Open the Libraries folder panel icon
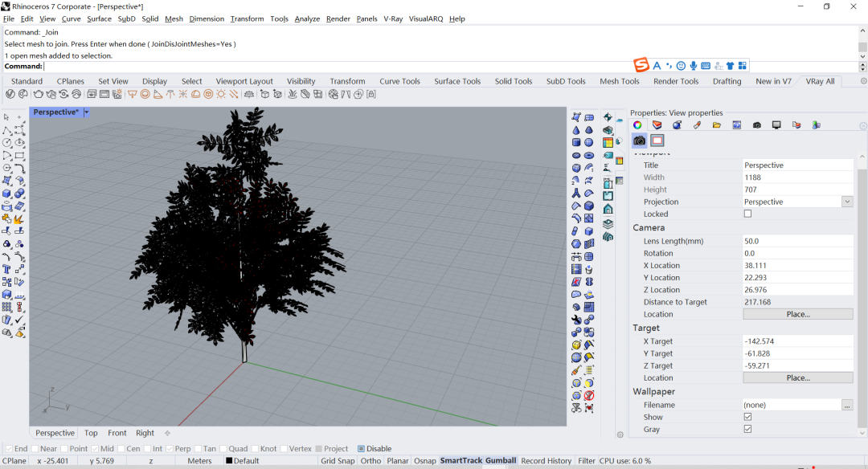The width and height of the screenshot is (868, 469). click(717, 125)
